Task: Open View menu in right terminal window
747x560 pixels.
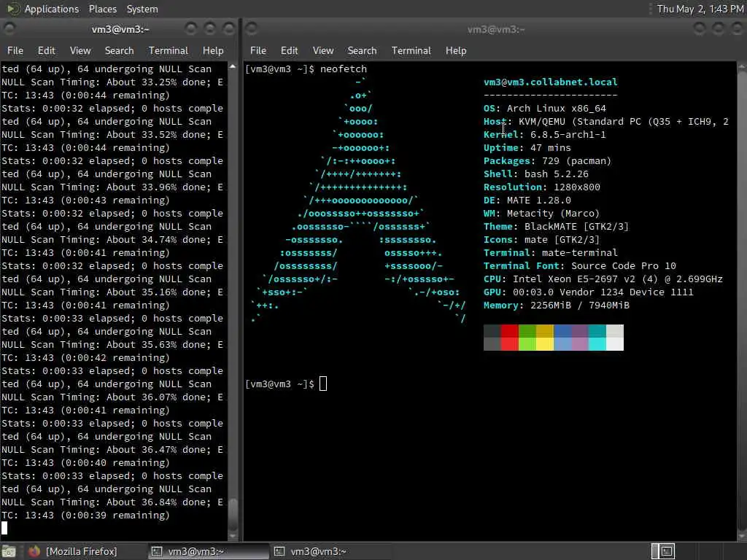Action: tap(323, 50)
